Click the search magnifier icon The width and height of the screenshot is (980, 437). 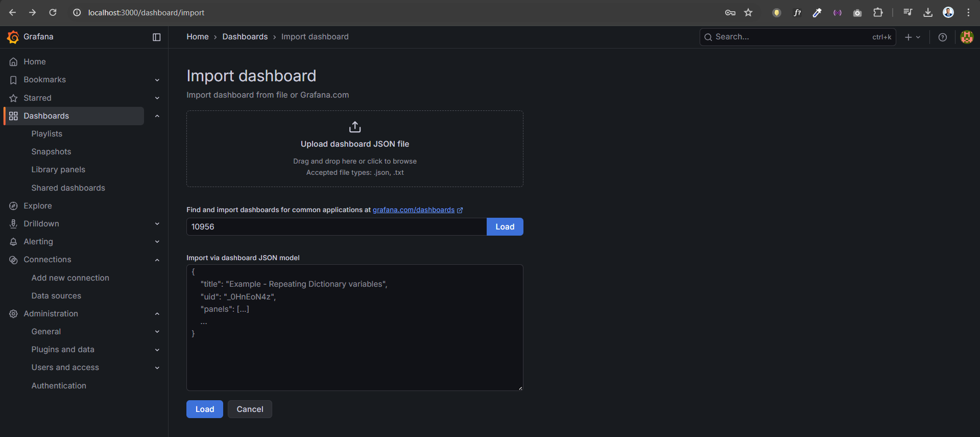coord(708,37)
